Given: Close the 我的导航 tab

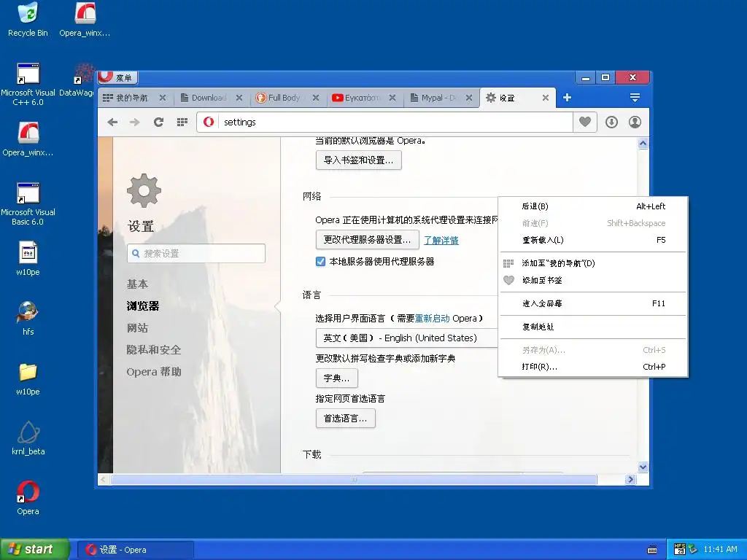Looking at the screenshot, I should click(163, 98).
